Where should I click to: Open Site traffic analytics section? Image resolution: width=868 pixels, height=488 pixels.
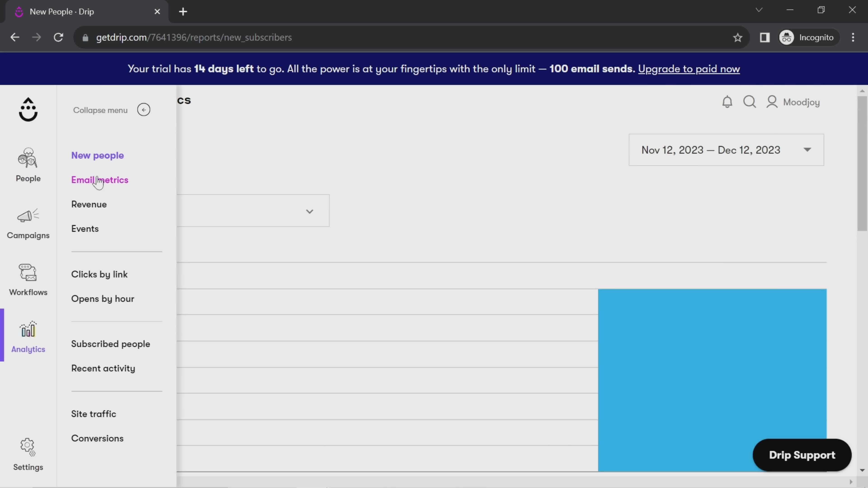[x=94, y=413]
